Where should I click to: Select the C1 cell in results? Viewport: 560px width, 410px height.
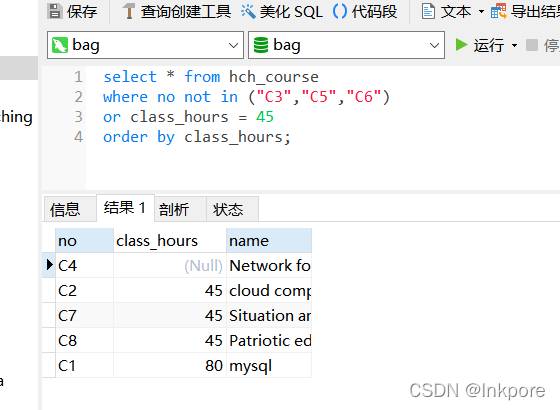tap(84, 365)
